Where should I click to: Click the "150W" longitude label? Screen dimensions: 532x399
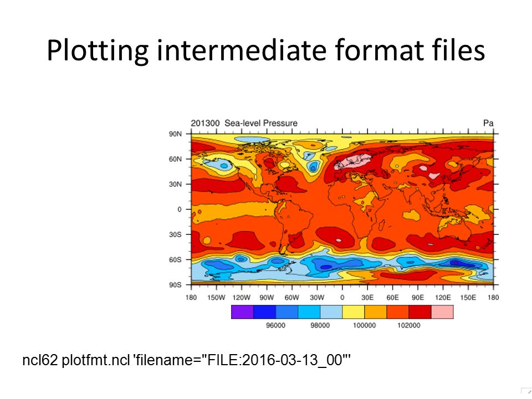click(x=216, y=298)
